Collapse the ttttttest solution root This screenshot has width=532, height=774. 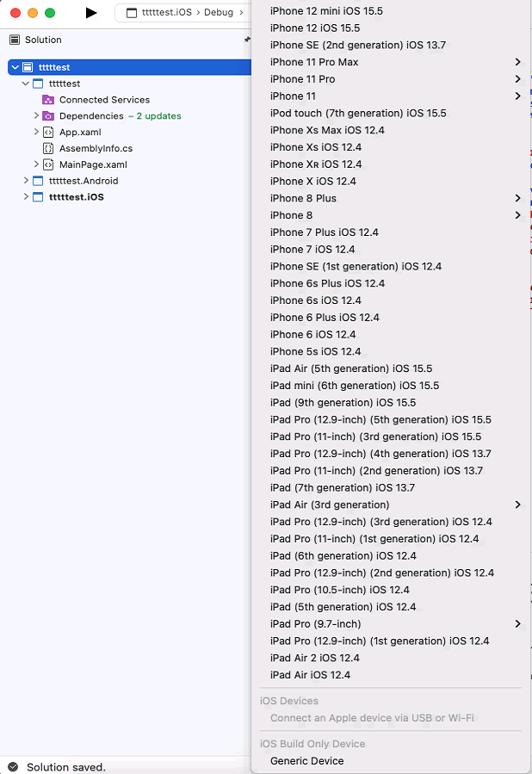point(15,66)
